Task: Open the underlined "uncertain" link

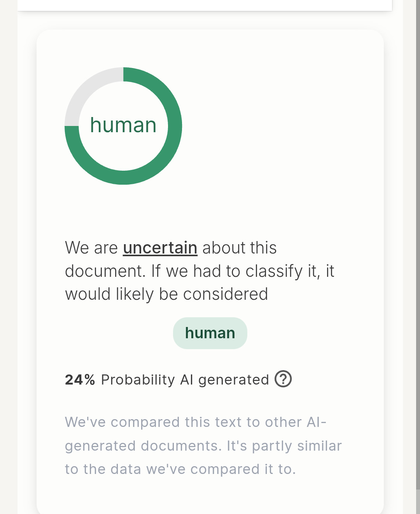Action: pyautogui.click(x=160, y=248)
